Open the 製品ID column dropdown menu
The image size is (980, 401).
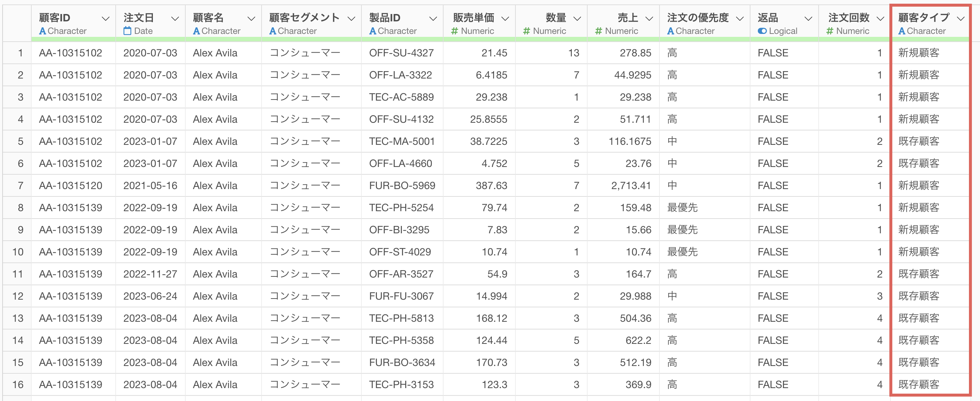pyautogui.click(x=433, y=19)
